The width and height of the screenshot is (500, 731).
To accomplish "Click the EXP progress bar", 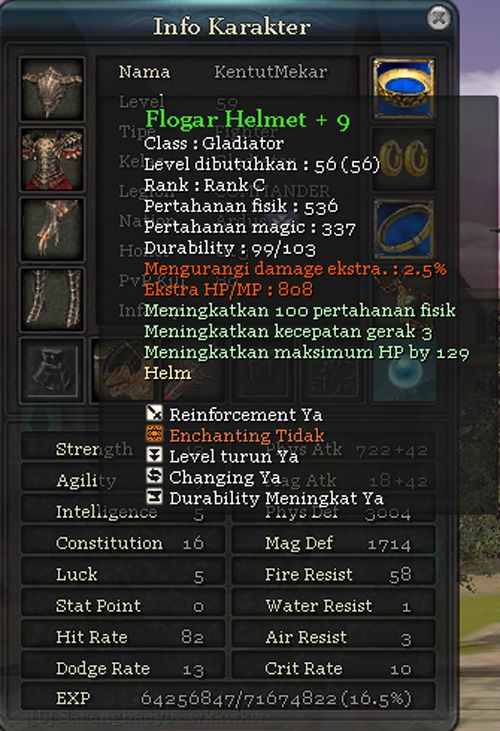I will tap(228, 698).
